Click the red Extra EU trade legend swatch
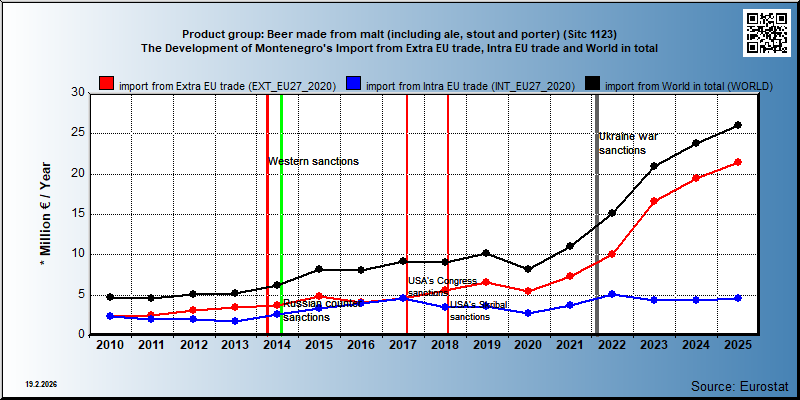 [x=107, y=84]
